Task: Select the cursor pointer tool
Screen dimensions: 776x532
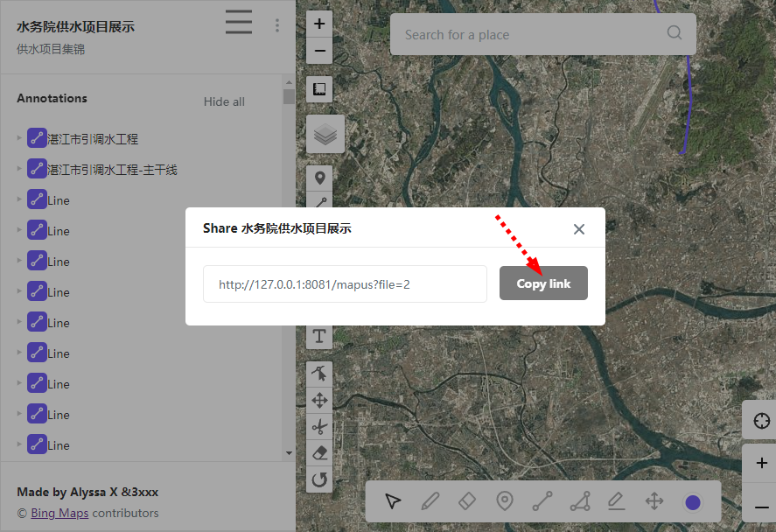Action: tap(393, 501)
